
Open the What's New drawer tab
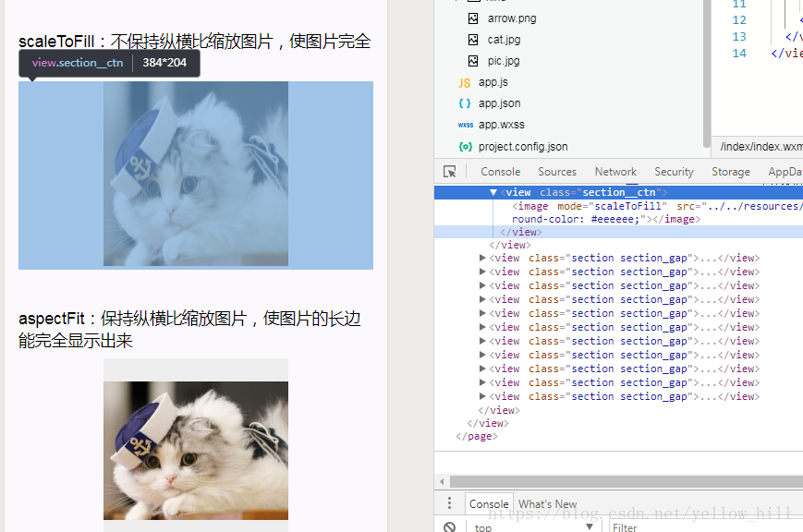tap(547, 504)
